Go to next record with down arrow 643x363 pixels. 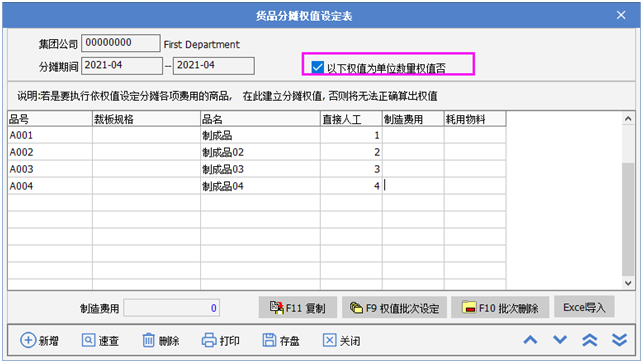[560, 340]
